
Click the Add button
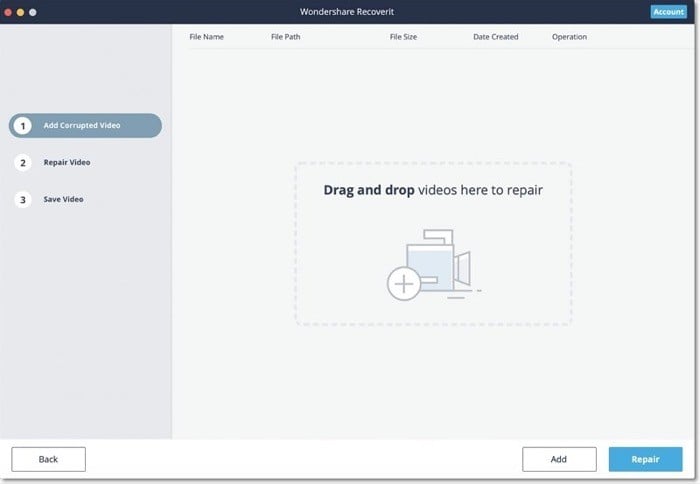point(559,459)
